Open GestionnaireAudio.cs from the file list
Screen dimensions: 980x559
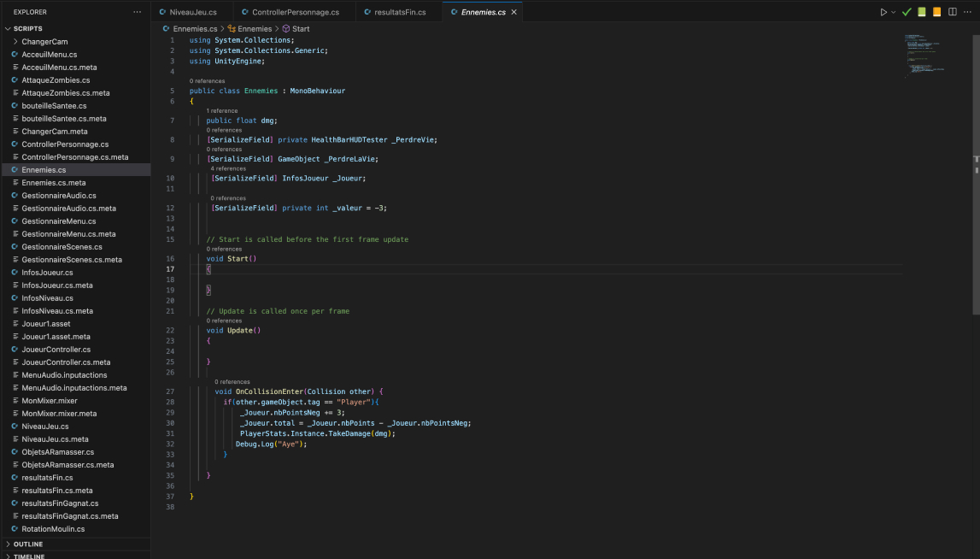[x=58, y=196]
